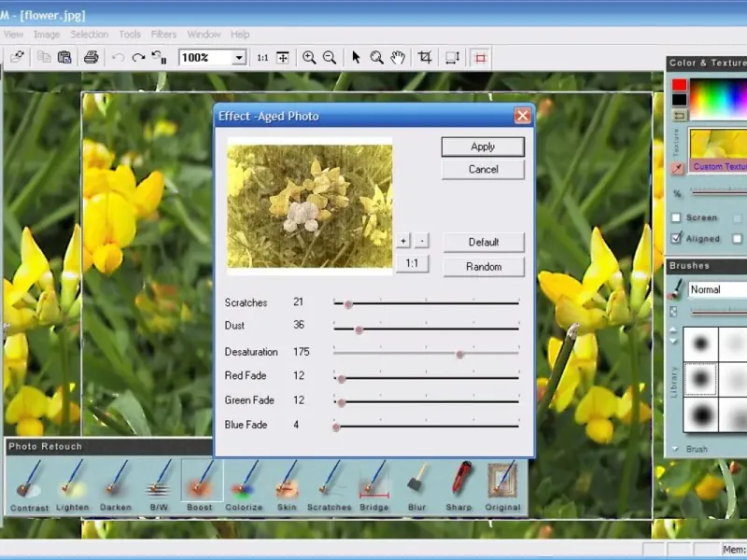The height and width of the screenshot is (560, 747).
Task: Click the Random button
Action: click(483, 267)
